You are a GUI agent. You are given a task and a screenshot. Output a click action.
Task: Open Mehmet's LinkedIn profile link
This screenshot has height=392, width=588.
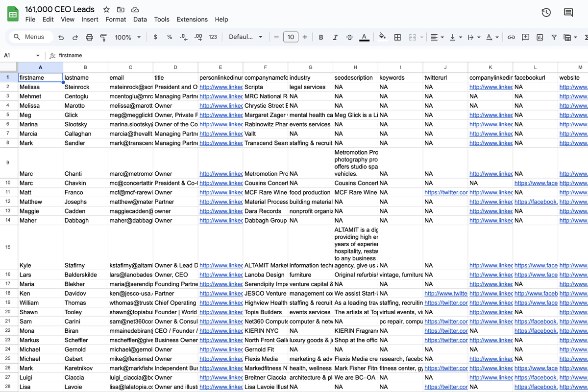pyautogui.click(x=220, y=96)
